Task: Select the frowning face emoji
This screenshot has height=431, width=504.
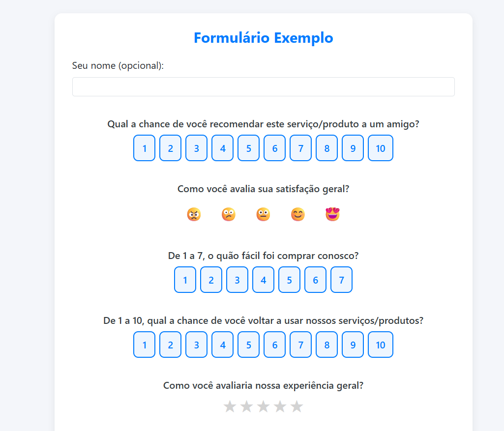Action: coord(228,214)
